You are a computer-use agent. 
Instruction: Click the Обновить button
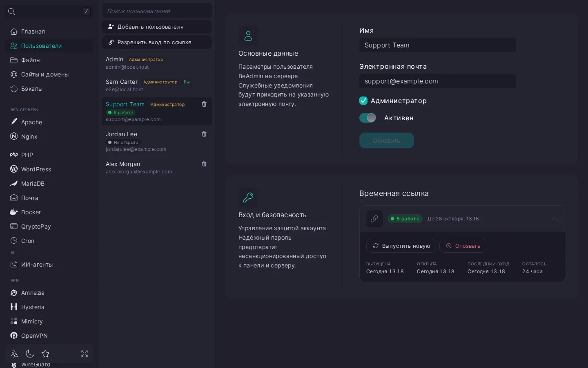pyautogui.click(x=386, y=141)
